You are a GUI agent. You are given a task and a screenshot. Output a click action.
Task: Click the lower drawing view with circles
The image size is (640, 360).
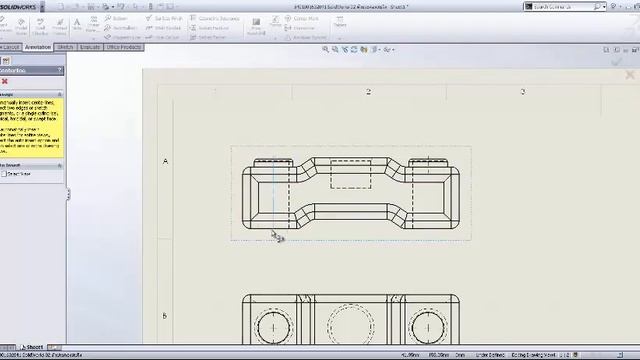(351, 319)
